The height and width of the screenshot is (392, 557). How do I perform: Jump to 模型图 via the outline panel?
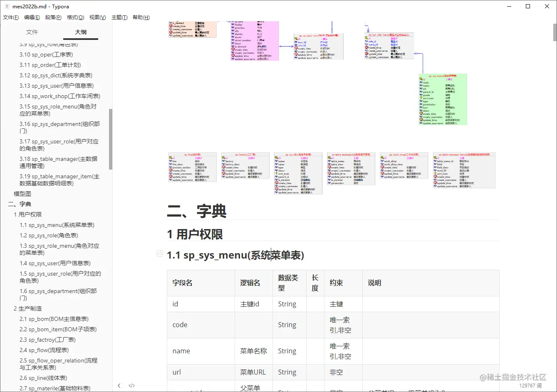tap(22, 193)
